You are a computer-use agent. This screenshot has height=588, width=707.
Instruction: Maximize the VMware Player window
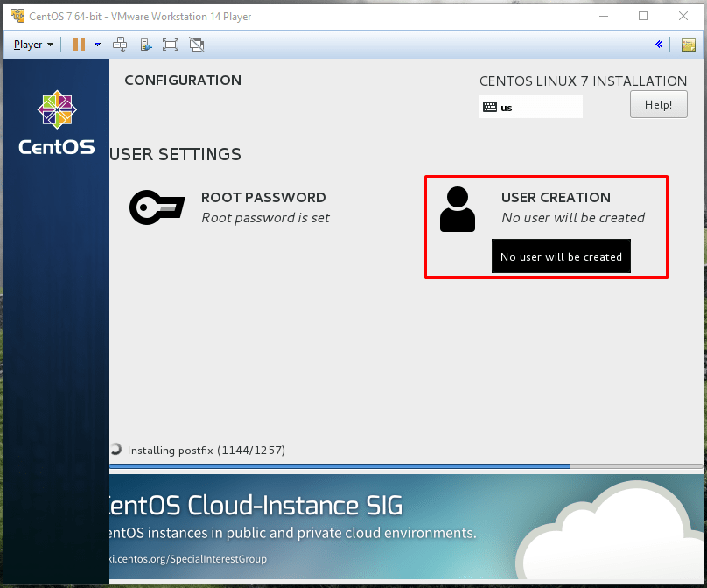click(x=643, y=17)
